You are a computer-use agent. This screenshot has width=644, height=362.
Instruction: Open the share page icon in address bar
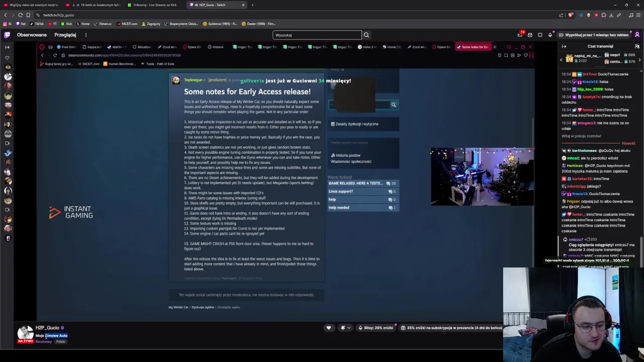(561, 15)
